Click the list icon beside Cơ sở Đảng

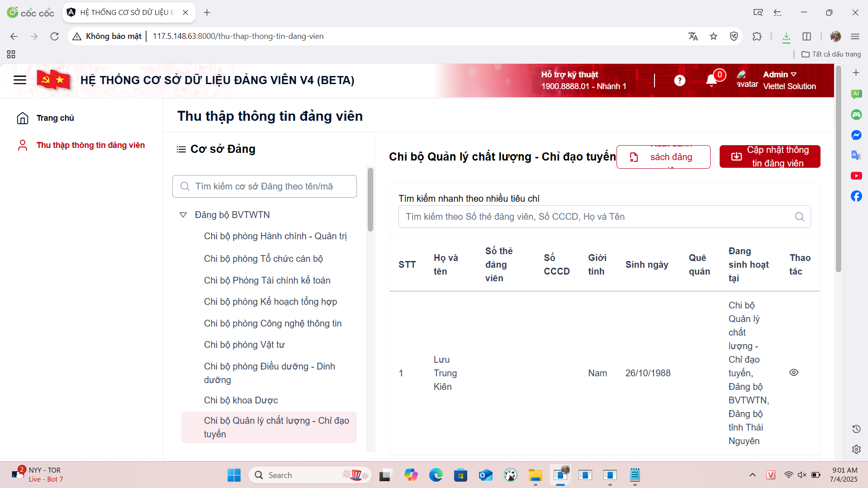pos(181,149)
